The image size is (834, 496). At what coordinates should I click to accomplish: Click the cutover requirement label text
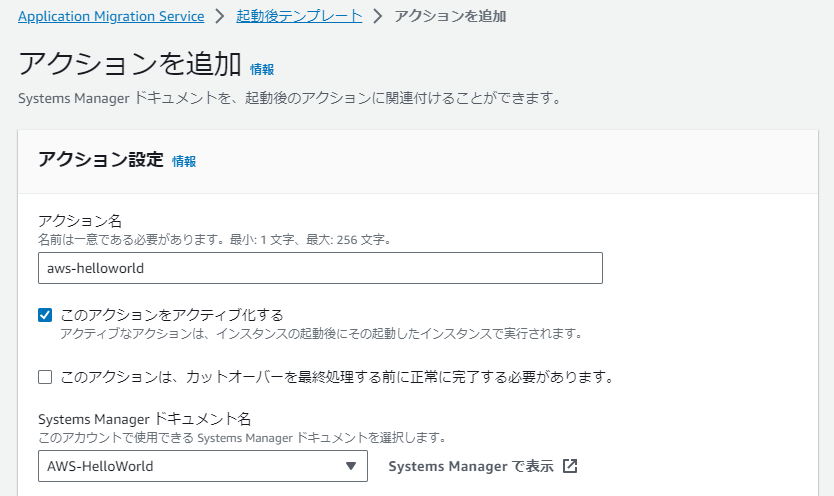click(338, 377)
